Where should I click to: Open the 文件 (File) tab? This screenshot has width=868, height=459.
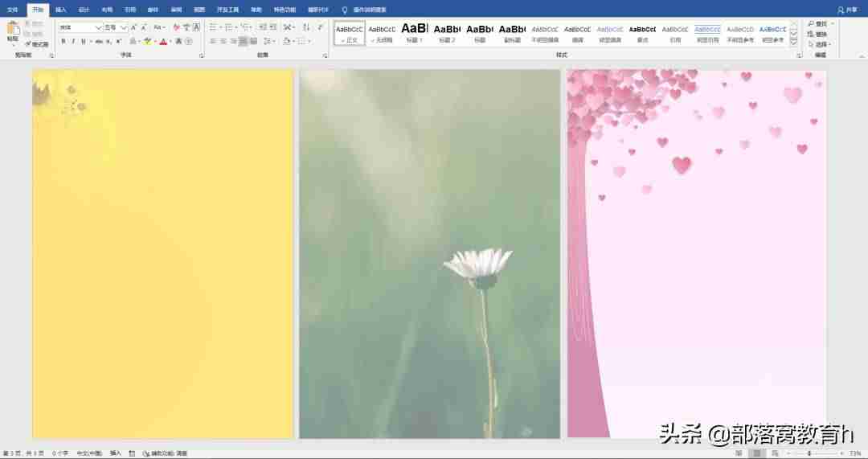[12, 10]
